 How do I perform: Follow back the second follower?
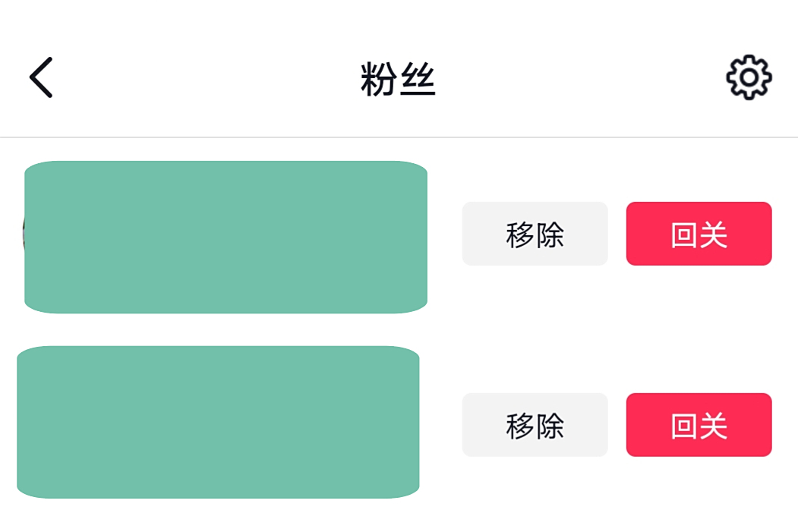[699, 425]
